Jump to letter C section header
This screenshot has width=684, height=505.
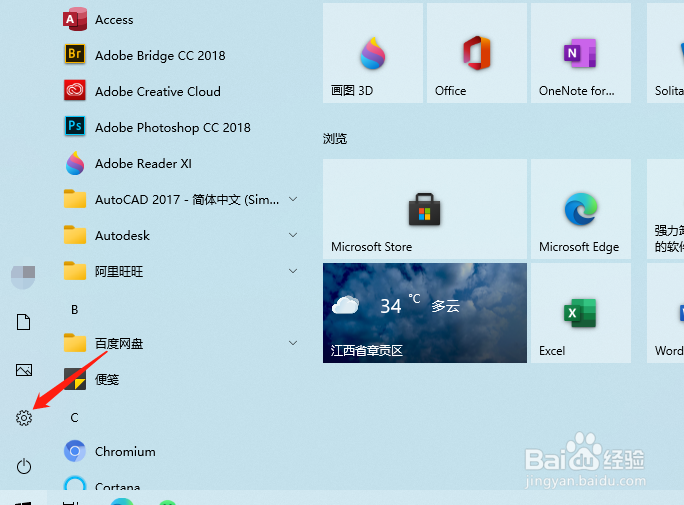pos(75,418)
